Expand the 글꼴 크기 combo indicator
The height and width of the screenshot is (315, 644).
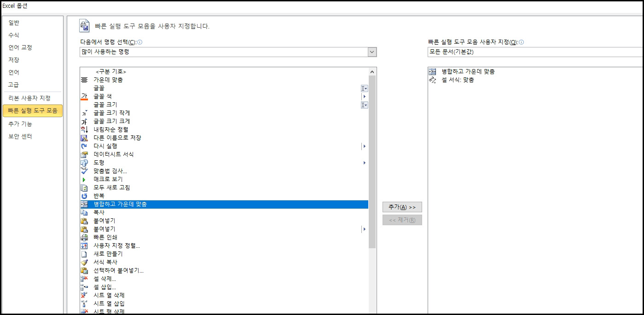364,105
